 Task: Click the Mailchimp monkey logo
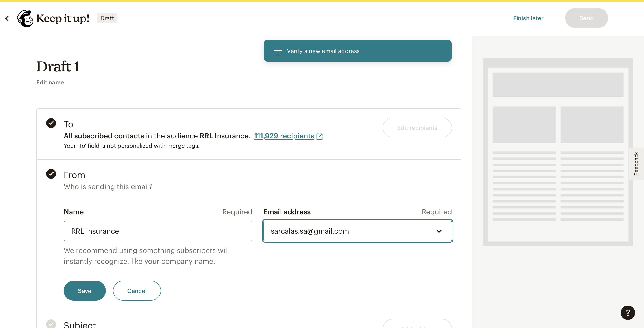click(x=26, y=18)
